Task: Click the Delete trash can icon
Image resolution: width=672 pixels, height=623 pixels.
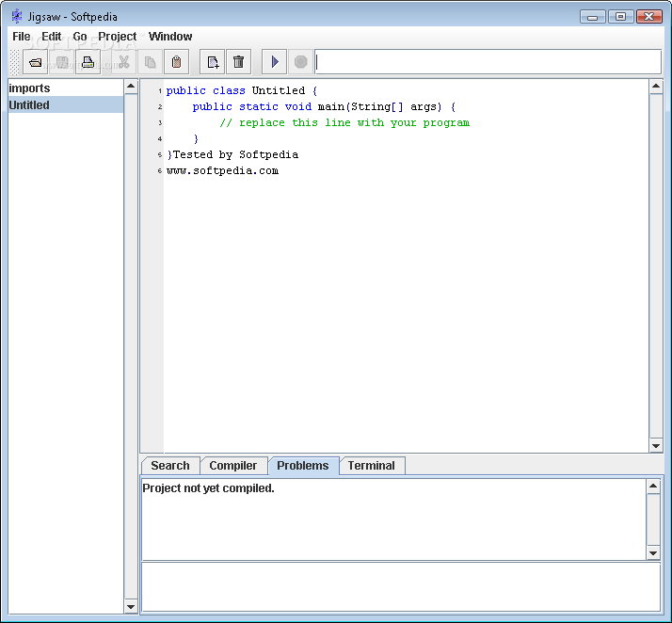Action: click(x=239, y=62)
